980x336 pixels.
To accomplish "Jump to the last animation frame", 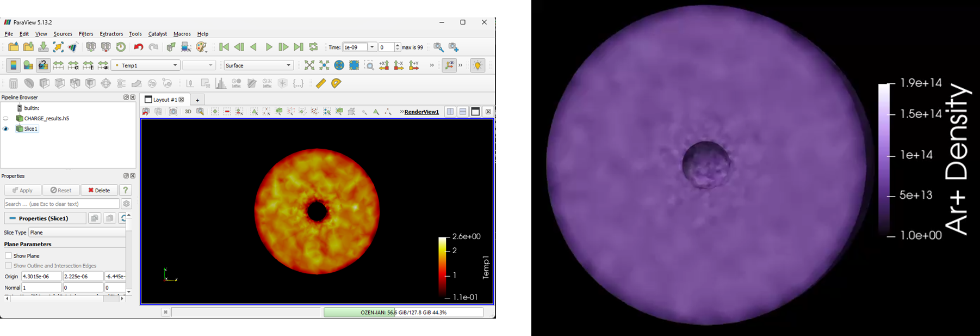I will click(298, 47).
